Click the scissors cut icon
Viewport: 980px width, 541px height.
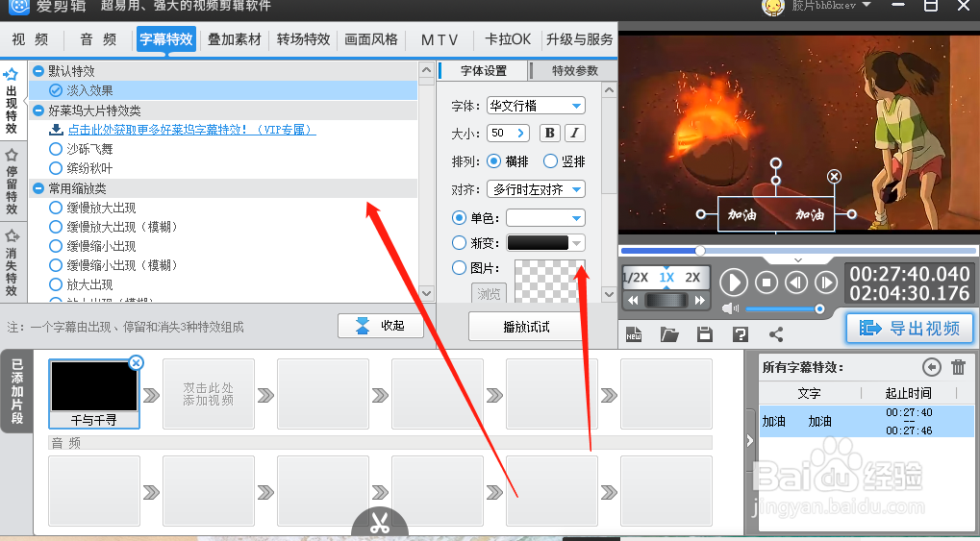(x=379, y=523)
